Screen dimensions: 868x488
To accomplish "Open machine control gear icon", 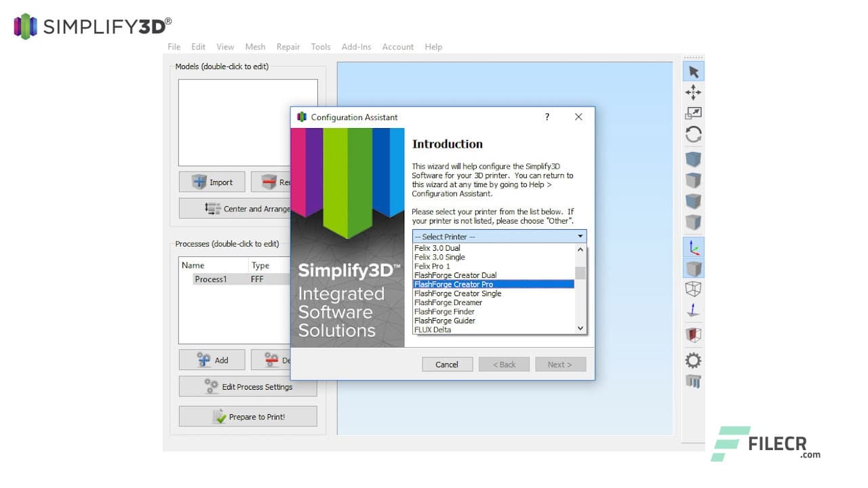I will (693, 360).
